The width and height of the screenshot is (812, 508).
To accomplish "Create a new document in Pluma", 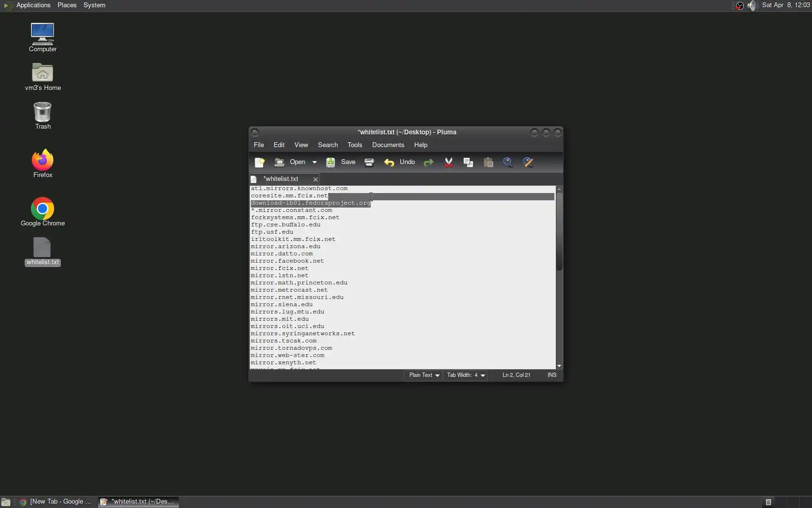I will pos(260,163).
